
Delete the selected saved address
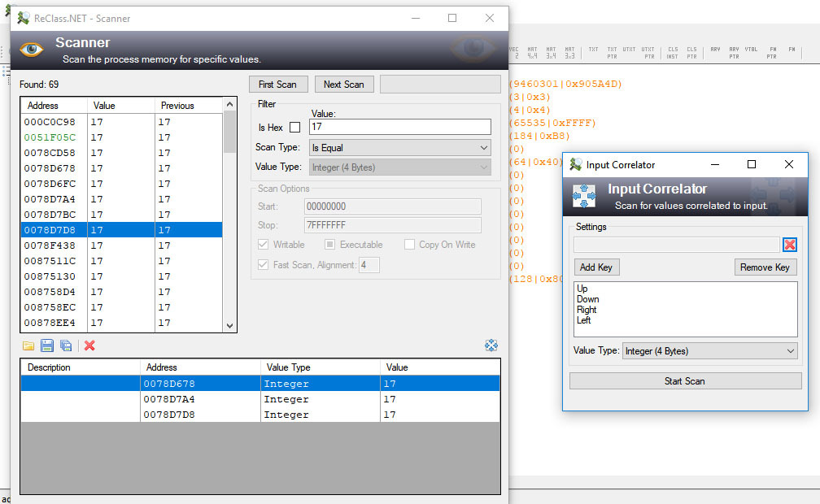tap(88, 345)
